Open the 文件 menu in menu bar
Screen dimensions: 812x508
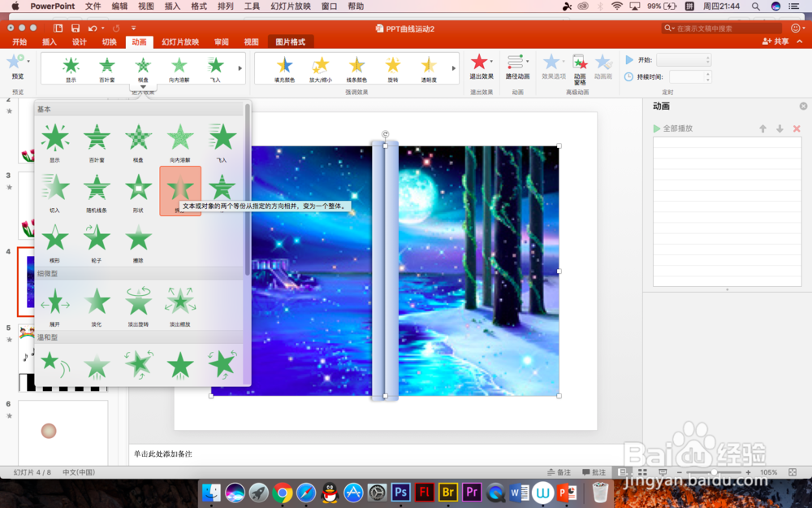[93, 7]
